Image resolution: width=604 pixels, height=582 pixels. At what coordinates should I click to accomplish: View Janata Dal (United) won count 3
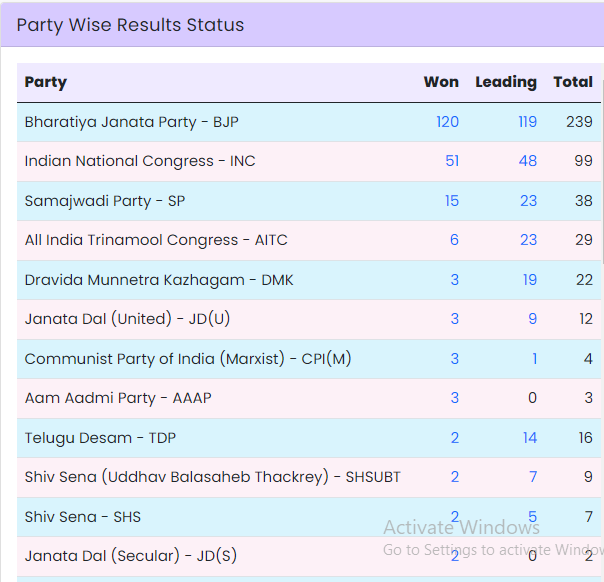click(454, 319)
